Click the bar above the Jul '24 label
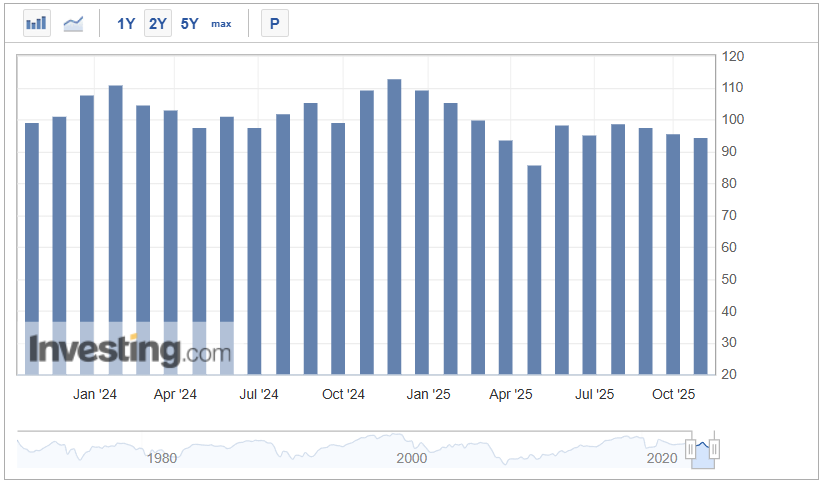The width and height of the screenshot is (823, 482). (x=254, y=250)
